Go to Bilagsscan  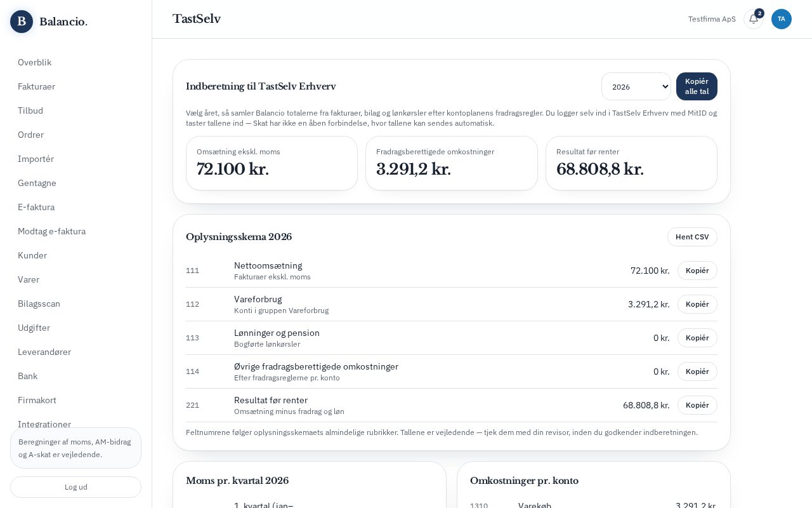pyautogui.click(x=76, y=304)
